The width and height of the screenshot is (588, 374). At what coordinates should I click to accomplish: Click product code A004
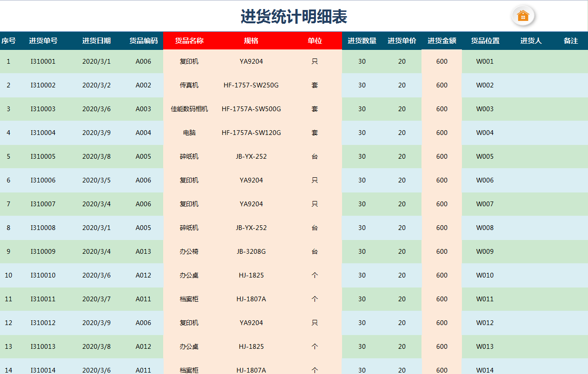pyautogui.click(x=143, y=133)
